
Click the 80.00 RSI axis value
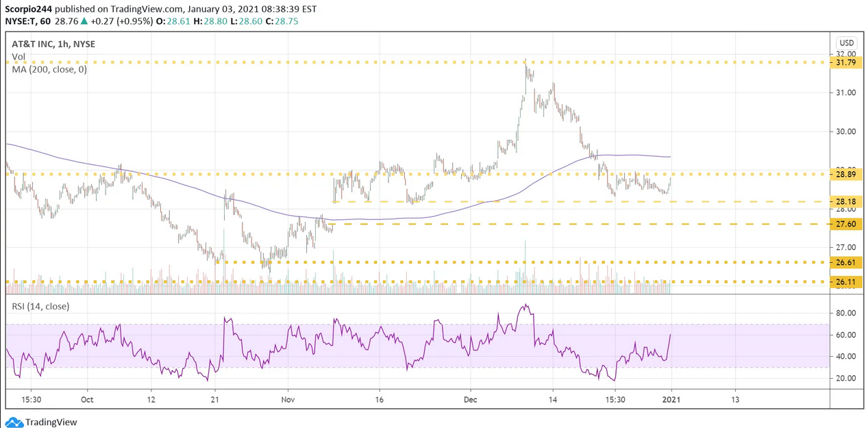coord(846,313)
